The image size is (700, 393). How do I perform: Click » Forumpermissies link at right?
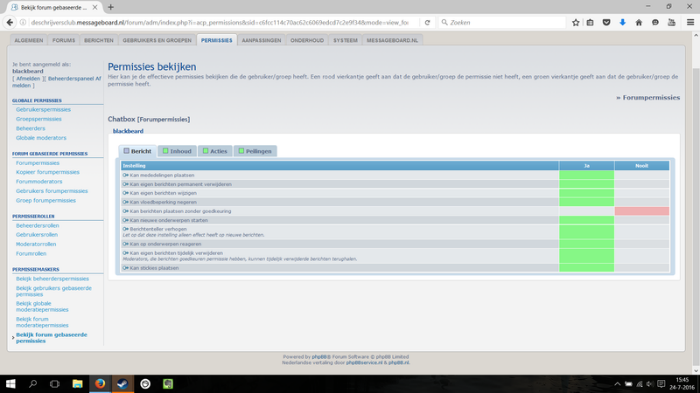click(x=648, y=97)
